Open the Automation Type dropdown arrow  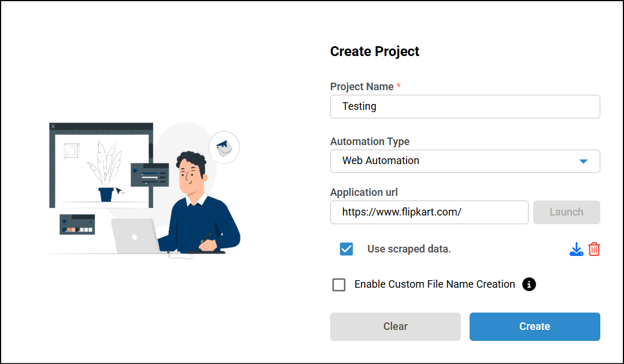click(583, 161)
